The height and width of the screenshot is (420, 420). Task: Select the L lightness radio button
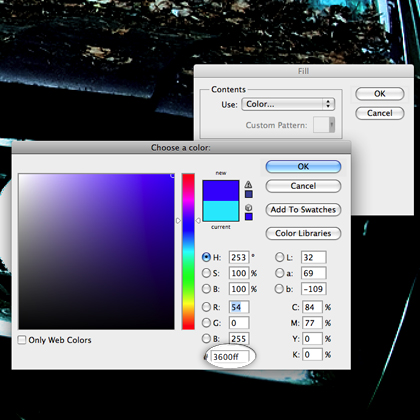(279, 257)
